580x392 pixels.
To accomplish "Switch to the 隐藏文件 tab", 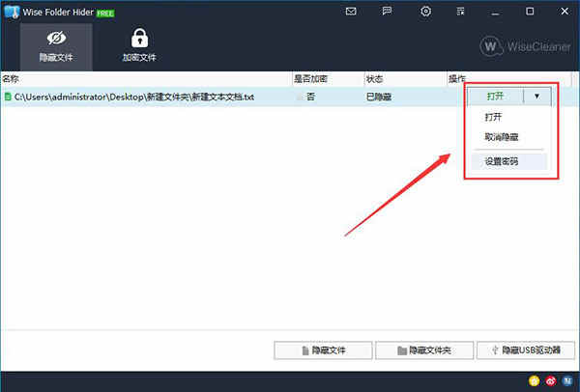I will point(56,47).
